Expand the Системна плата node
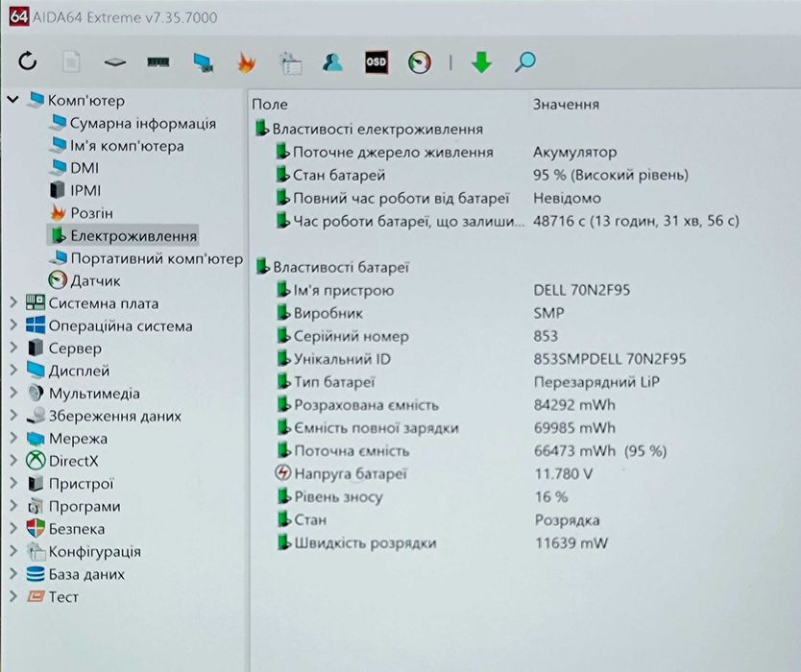Viewport: 801px width, 672px height. 13,302
